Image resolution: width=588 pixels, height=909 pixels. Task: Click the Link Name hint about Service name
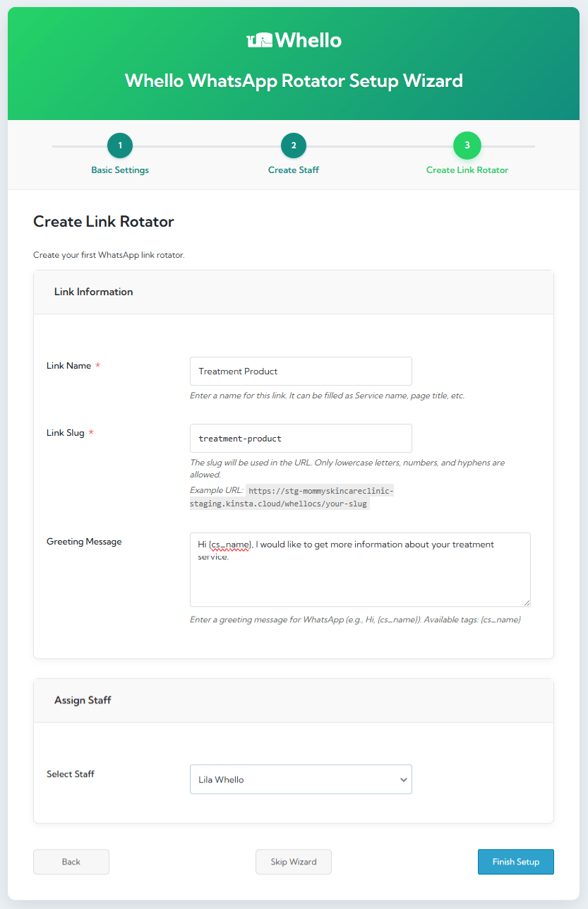(328, 396)
